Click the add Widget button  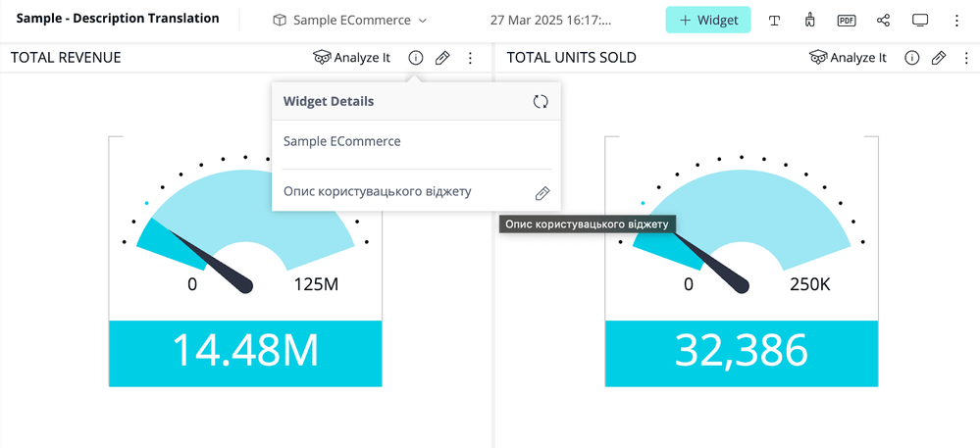707,20
